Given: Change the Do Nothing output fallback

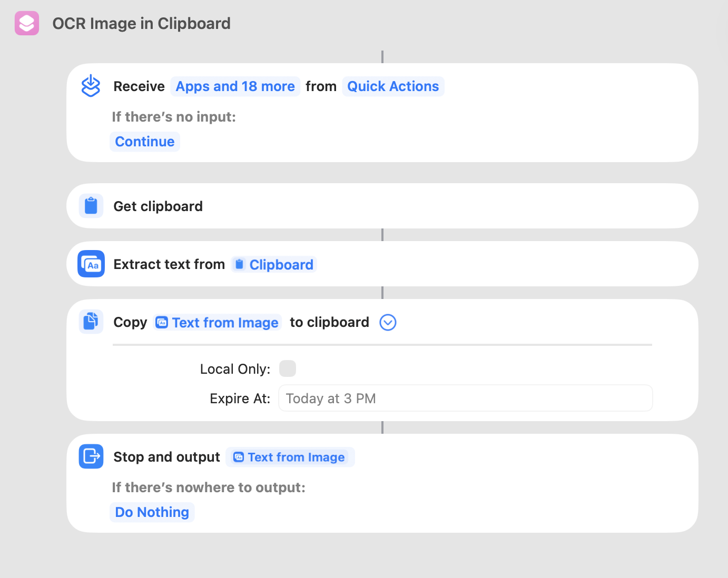Looking at the screenshot, I should coord(152,512).
